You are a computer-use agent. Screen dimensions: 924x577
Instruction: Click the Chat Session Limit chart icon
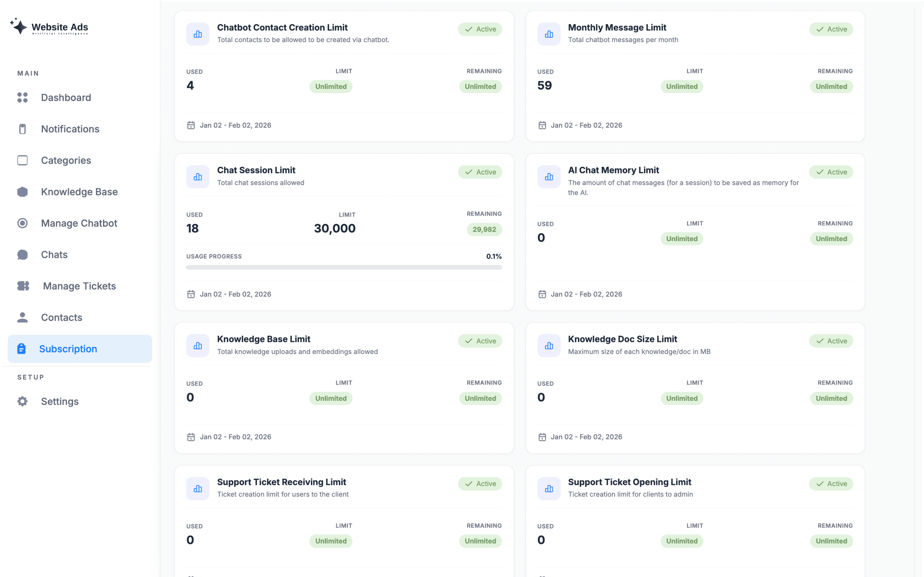[x=197, y=177]
